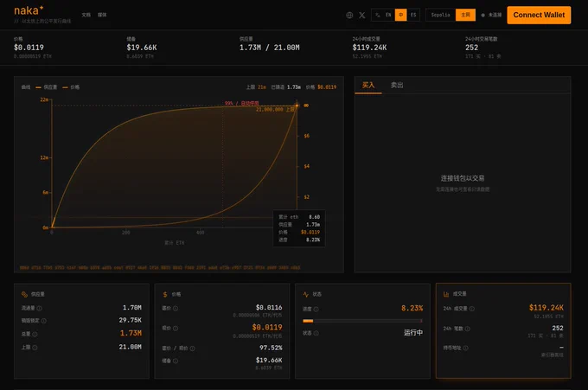Click the chart tooltip showing 8.60 ETH
588x390 pixels.
(299, 228)
